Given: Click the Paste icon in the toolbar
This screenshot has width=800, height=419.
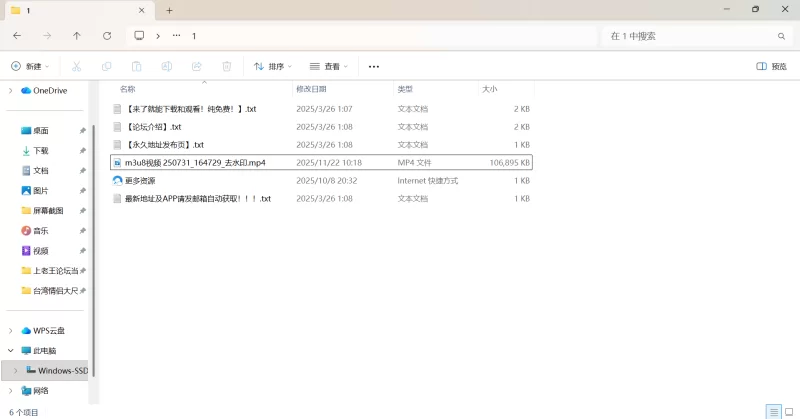Looking at the screenshot, I should pos(136,66).
